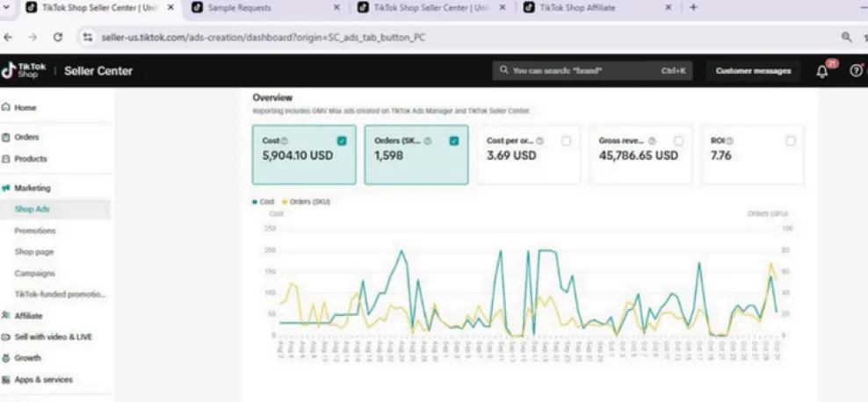868x402 pixels.
Task: Open the site info icon beside the URL
Action: [88, 37]
